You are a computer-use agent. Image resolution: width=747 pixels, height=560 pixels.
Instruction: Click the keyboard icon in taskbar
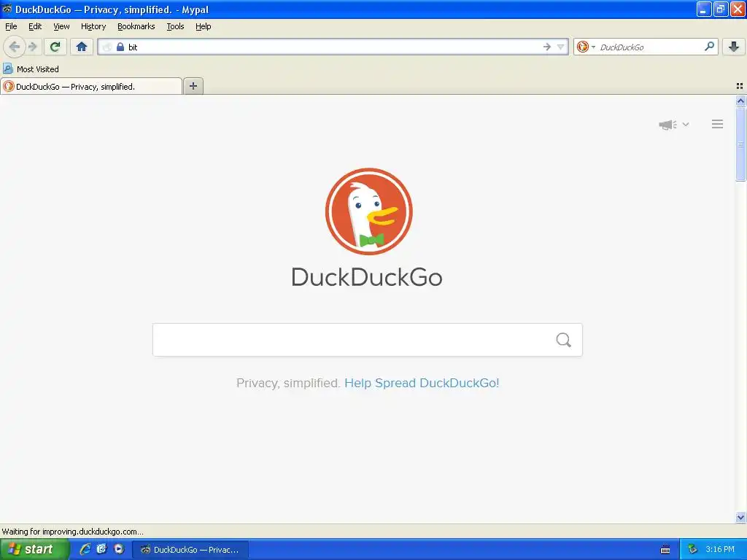665,550
